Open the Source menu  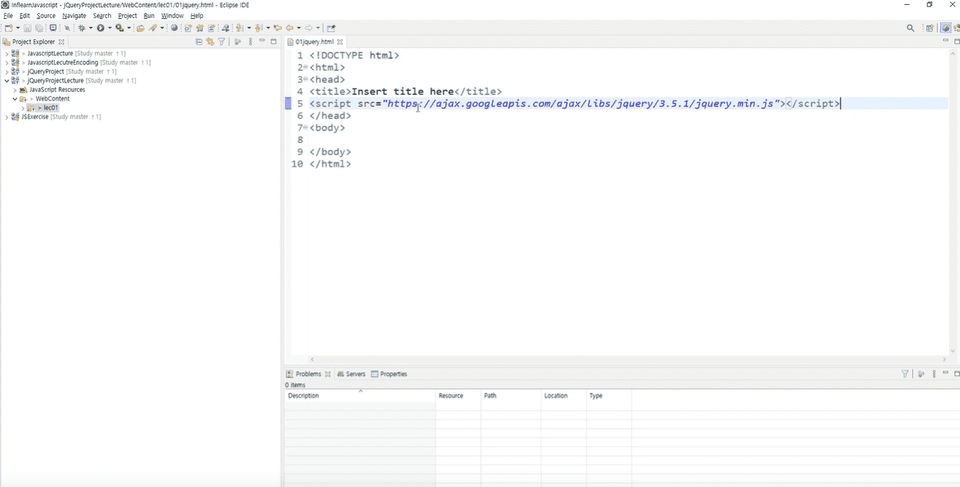46,15
